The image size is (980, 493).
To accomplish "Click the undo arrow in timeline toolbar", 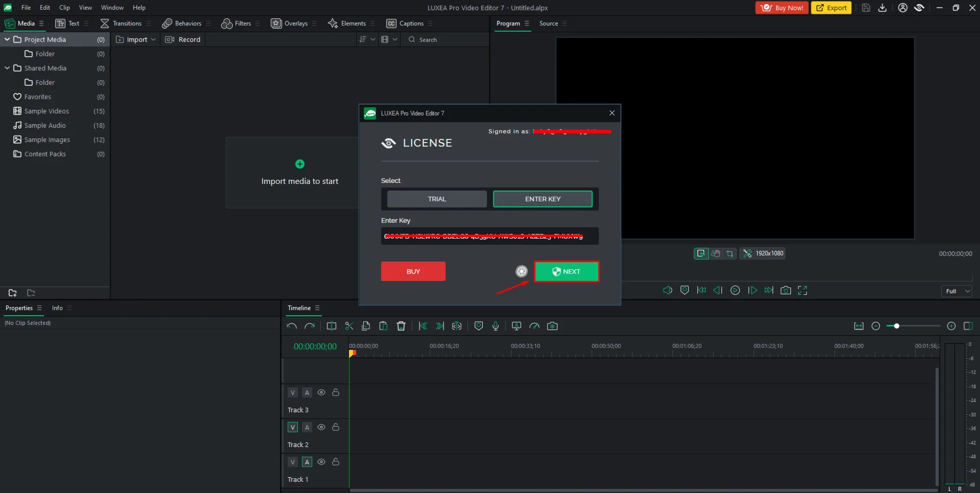I will [x=292, y=326].
